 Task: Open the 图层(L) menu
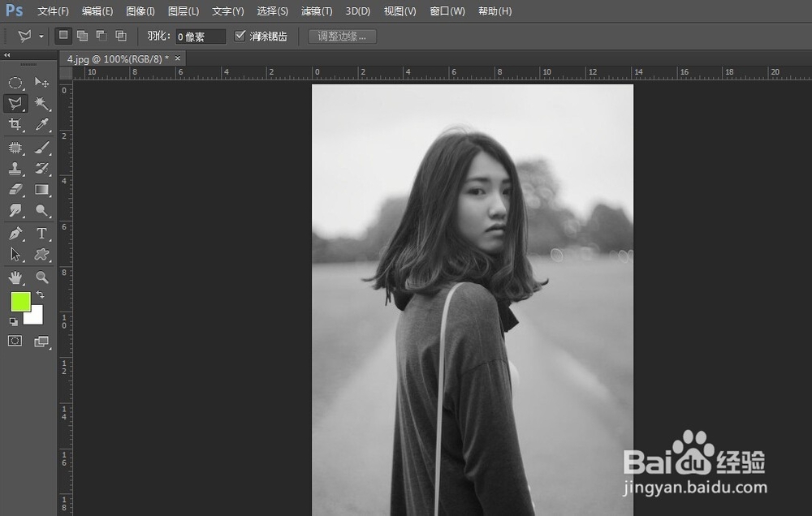184,11
